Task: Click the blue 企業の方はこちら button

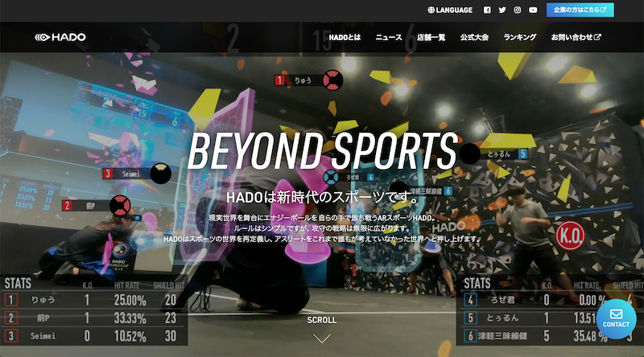Action: [580, 10]
